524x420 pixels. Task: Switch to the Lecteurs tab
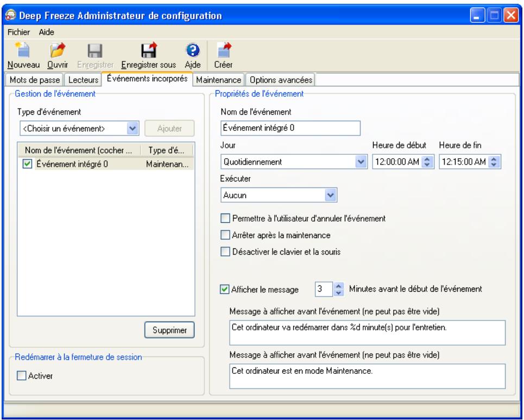(83, 80)
